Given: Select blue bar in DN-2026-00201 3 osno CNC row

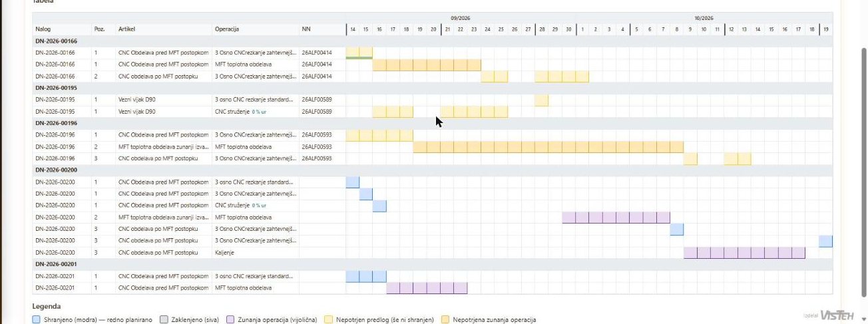Looking at the screenshot, I should pyautogui.click(x=366, y=276).
